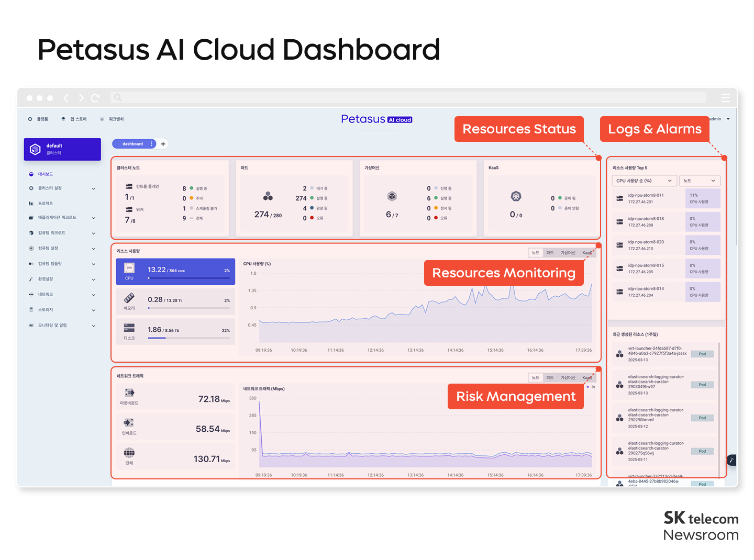Click the default cluster cube icon

(35, 149)
